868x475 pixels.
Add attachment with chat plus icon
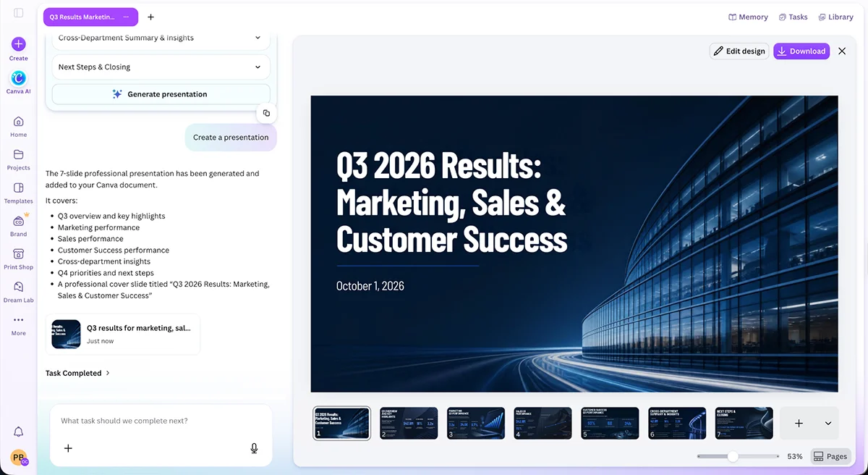coord(68,448)
